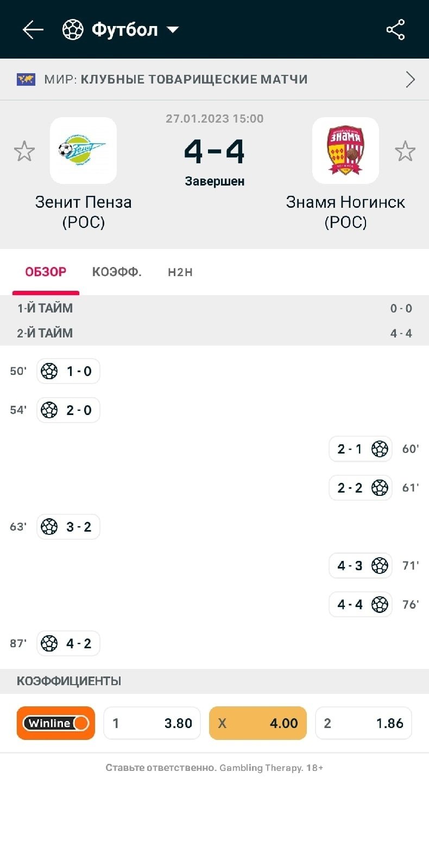Tap the share icon in header

tap(395, 29)
